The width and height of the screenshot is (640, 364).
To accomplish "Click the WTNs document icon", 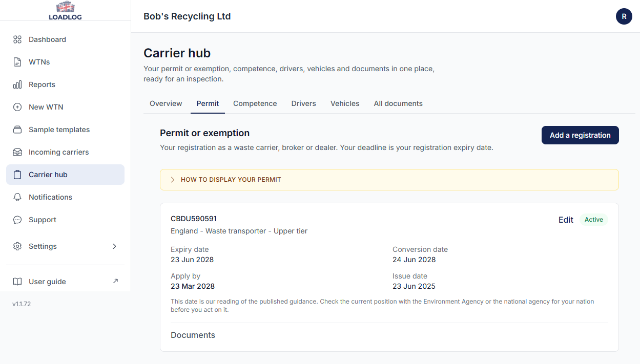I will [17, 62].
